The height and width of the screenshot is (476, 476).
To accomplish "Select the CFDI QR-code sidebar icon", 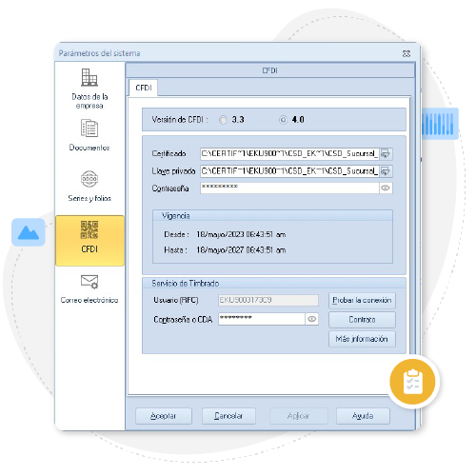I will tap(89, 229).
